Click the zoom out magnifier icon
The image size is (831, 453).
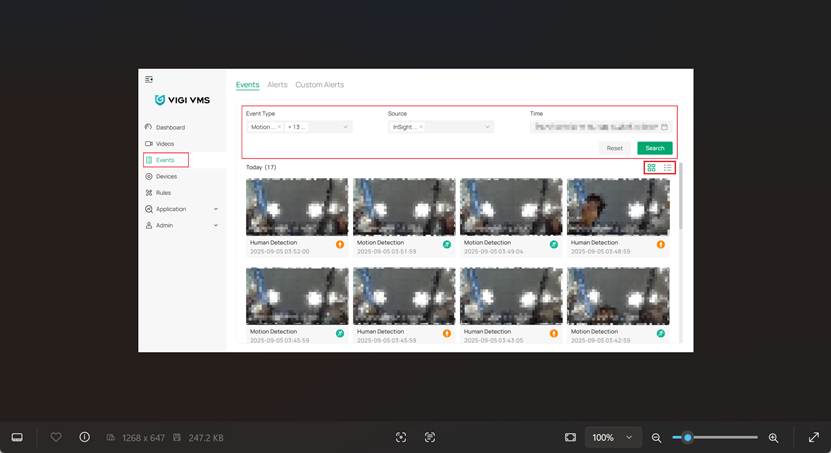657,438
